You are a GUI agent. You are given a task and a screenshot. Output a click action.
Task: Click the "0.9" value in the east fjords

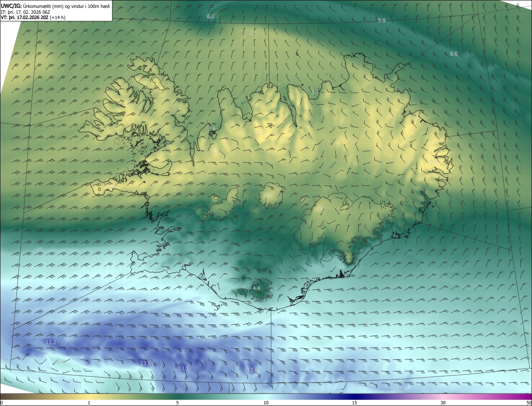[434, 161]
